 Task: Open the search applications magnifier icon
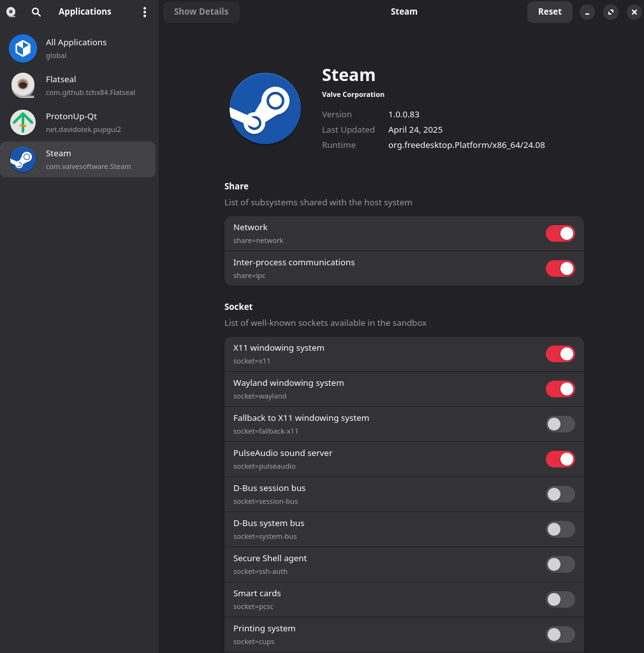(36, 11)
